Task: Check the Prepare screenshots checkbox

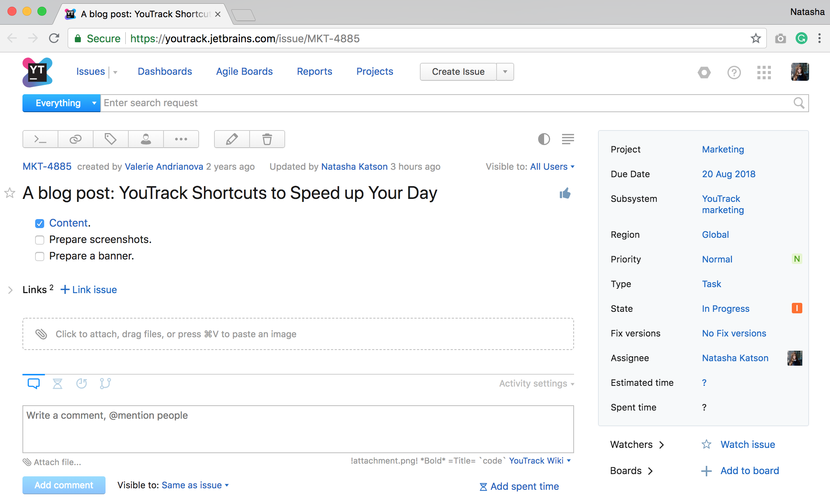Action: [x=40, y=240]
